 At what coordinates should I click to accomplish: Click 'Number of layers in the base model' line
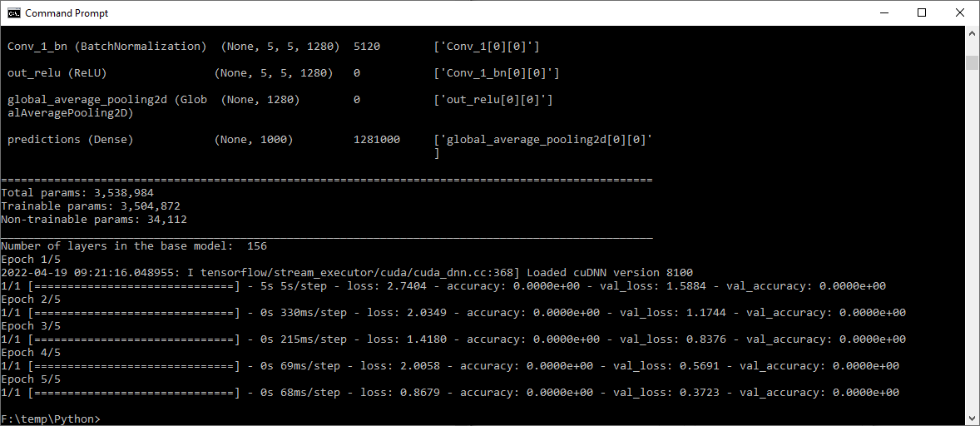click(x=134, y=246)
